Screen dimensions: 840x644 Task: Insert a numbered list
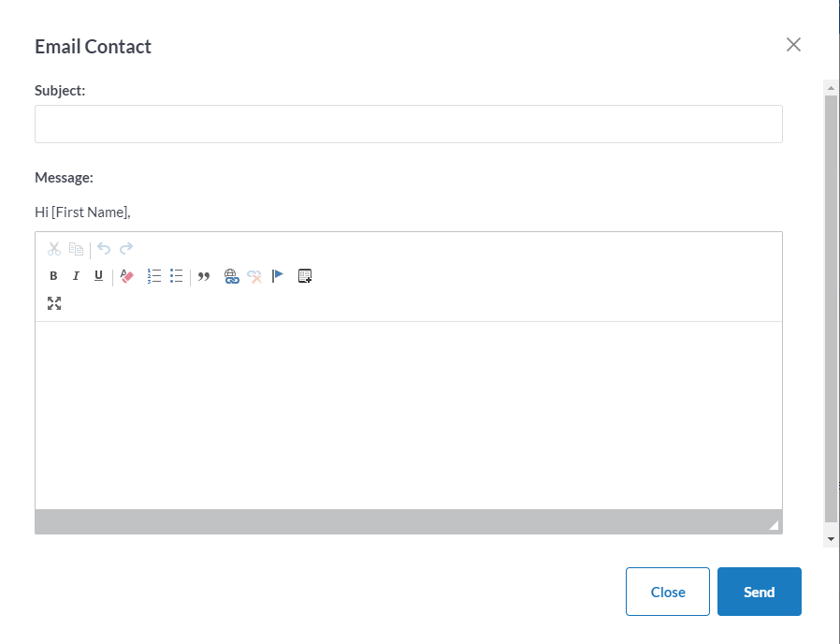pyautogui.click(x=154, y=276)
